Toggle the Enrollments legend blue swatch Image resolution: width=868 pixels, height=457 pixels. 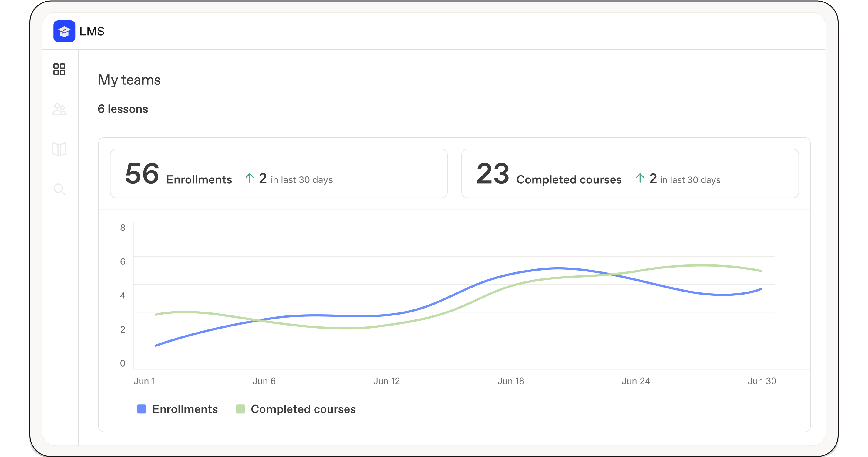142,409
